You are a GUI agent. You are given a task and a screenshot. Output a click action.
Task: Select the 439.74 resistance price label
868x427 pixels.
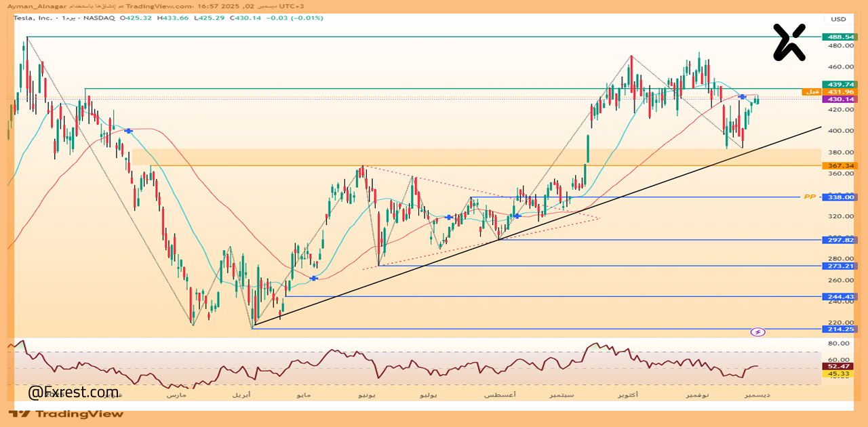pos(838,84)
